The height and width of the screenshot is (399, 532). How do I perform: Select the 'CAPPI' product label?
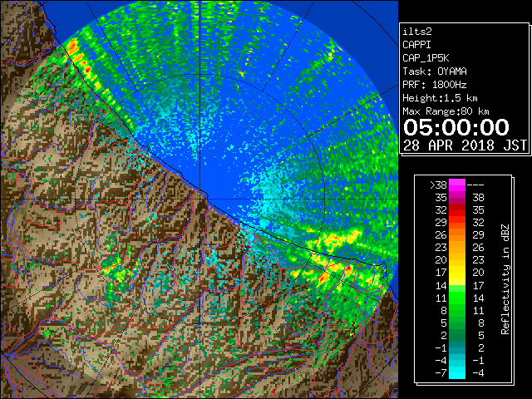click(x=416, y=45)
